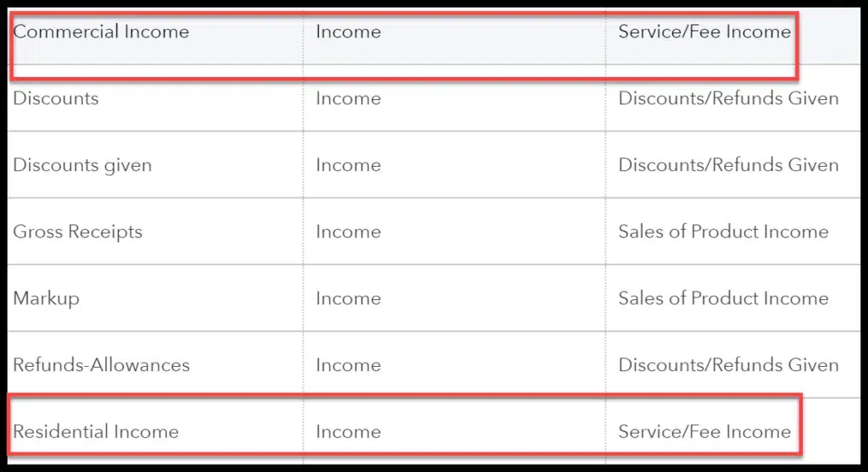Select the Discounts given account name
868x472 pixels.
click(82, 165)
